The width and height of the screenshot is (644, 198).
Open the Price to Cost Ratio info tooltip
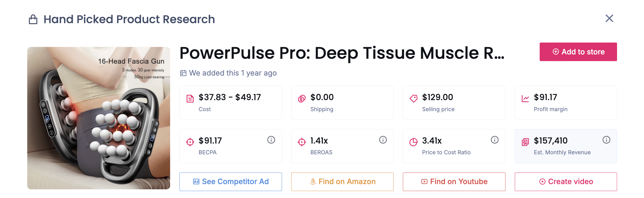(494, 140)
